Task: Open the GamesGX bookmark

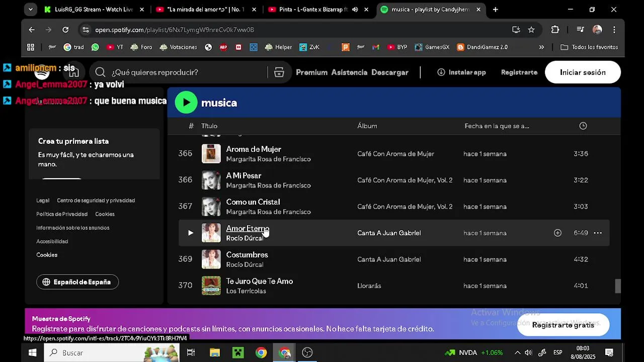Action: pyautogui.click(x=432, y=47)
